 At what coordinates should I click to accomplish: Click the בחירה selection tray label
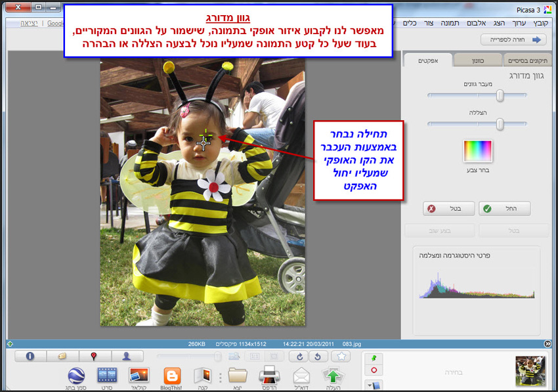pyautogui.click(x=454, y=372)
